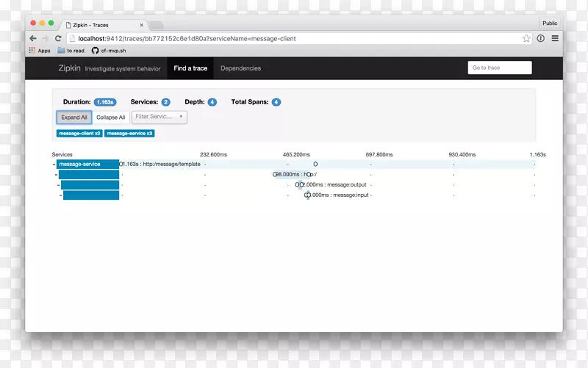Open the Apps grid in bookmarks bar

click(x=40, y=51)
